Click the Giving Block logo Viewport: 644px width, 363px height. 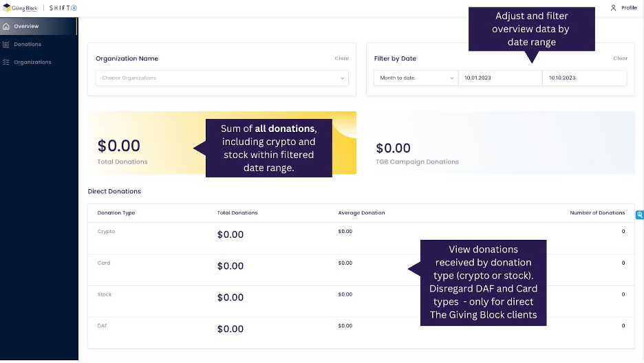point(22,8)
